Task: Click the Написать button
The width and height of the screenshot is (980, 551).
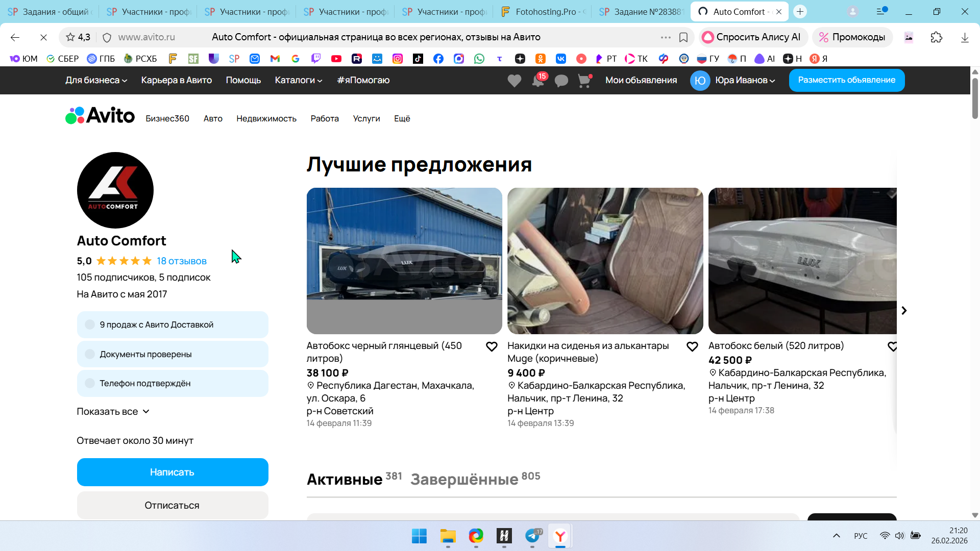Action: [173, 472]
